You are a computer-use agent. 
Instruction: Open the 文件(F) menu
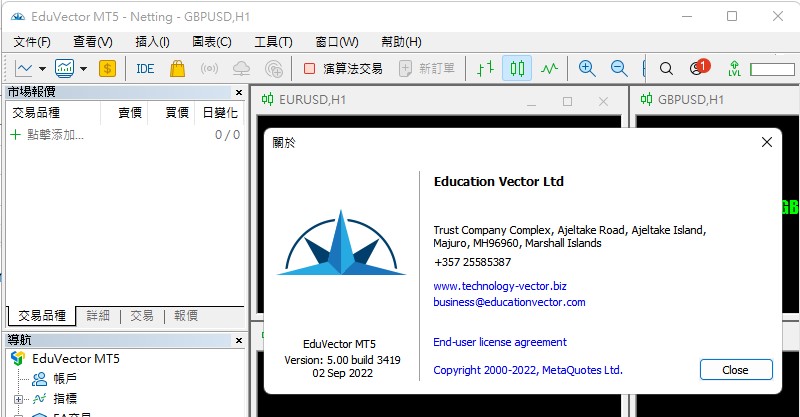[32, 42]
